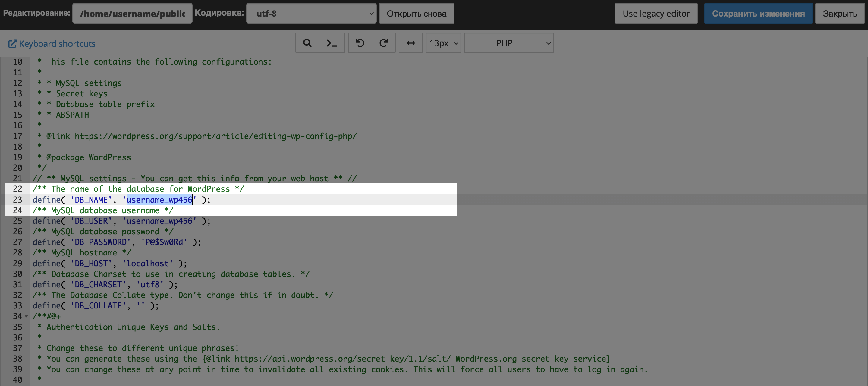Click the Use legacy editor button
This screenshot has height=386, width=868.
(x=656, y=14)
